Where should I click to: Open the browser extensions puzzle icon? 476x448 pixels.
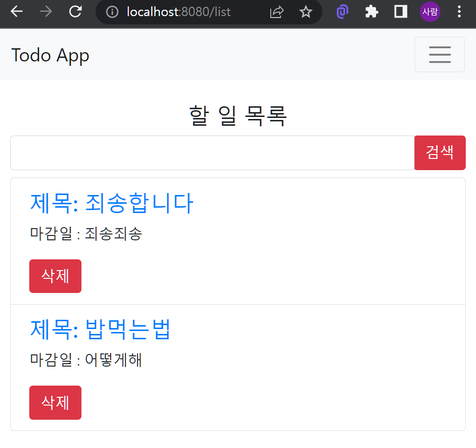pyautogui.click(x=371, y=11)
